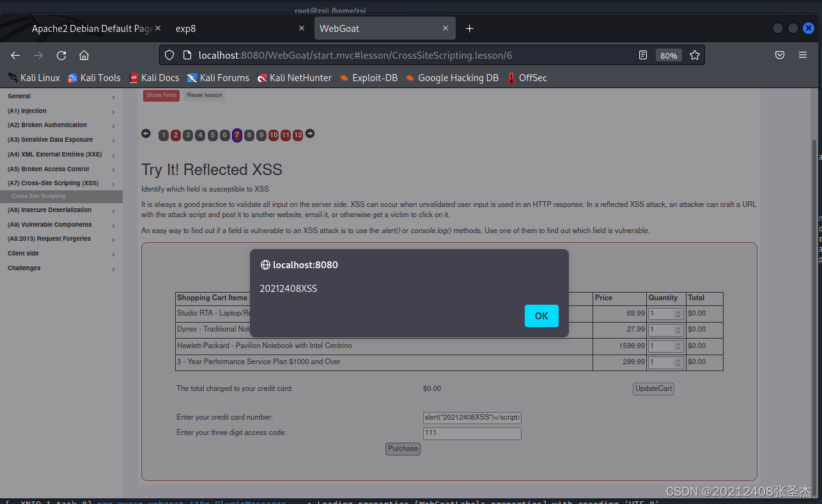Open Kali Linux bookmark
The height and width of the screenshot is (504, 822).
coord(34,78)
